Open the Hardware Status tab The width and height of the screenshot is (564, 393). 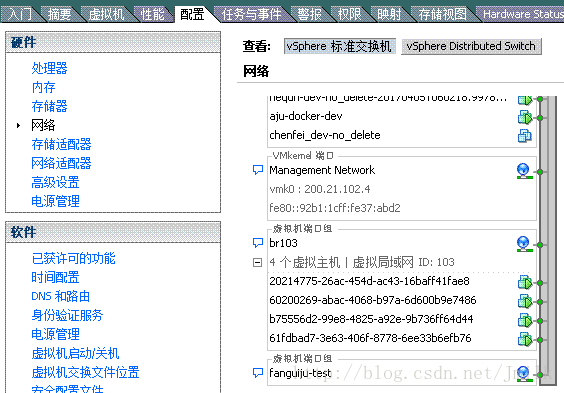[522, 14]
